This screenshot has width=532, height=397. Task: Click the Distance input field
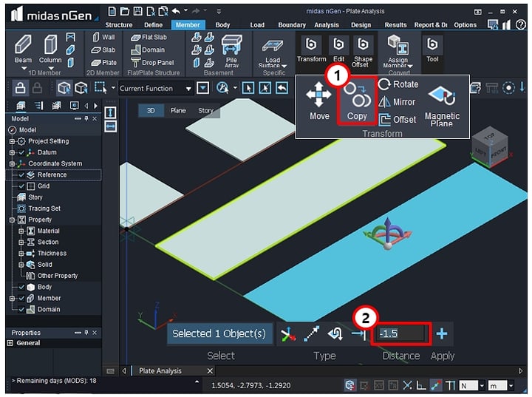coord(400,334)
